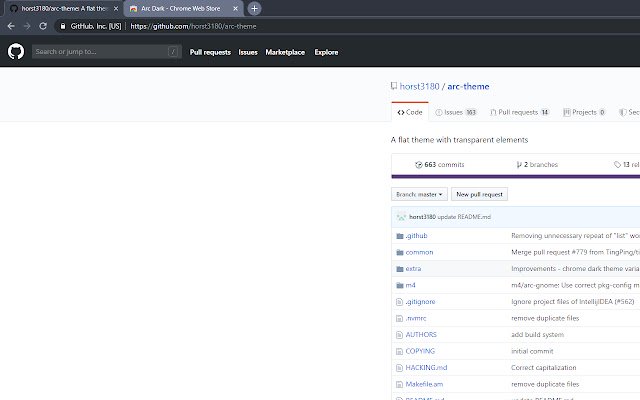Open the .gitignore file
The image size is (640, 400).
point(420,302)
